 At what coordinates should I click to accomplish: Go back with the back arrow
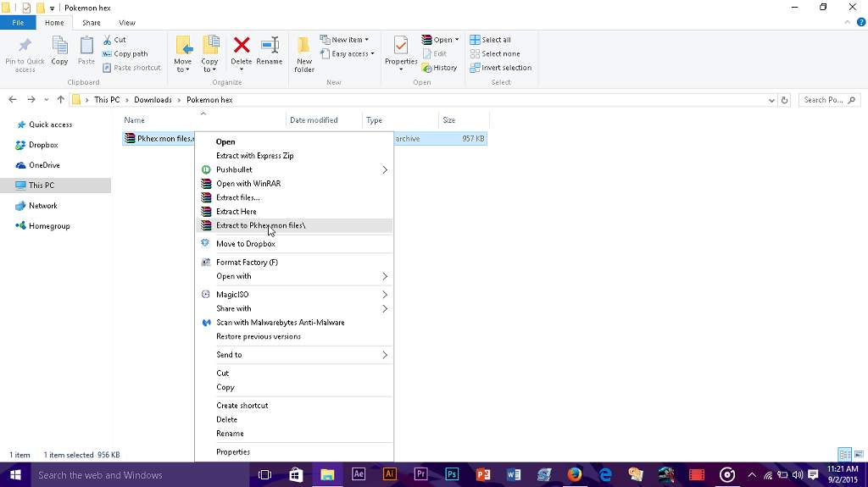pos(13,100)
